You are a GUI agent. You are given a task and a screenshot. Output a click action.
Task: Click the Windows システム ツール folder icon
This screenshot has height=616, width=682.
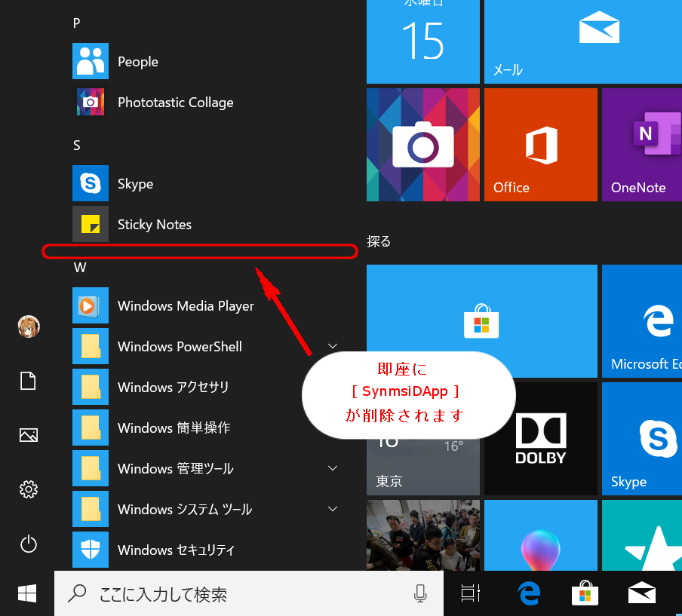pos(91,509)
